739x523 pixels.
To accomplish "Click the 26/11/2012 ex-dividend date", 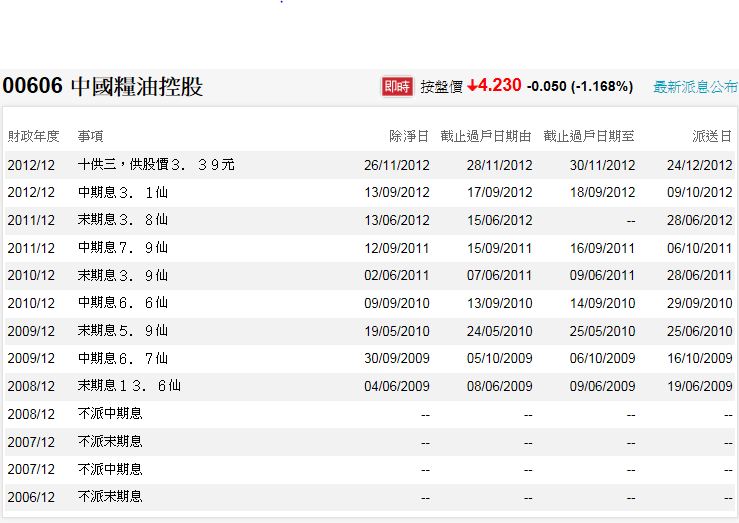I will [397, 165].
